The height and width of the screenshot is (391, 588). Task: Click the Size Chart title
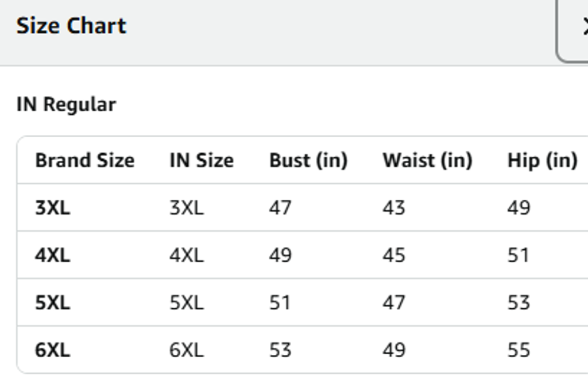tap(71, 25)
